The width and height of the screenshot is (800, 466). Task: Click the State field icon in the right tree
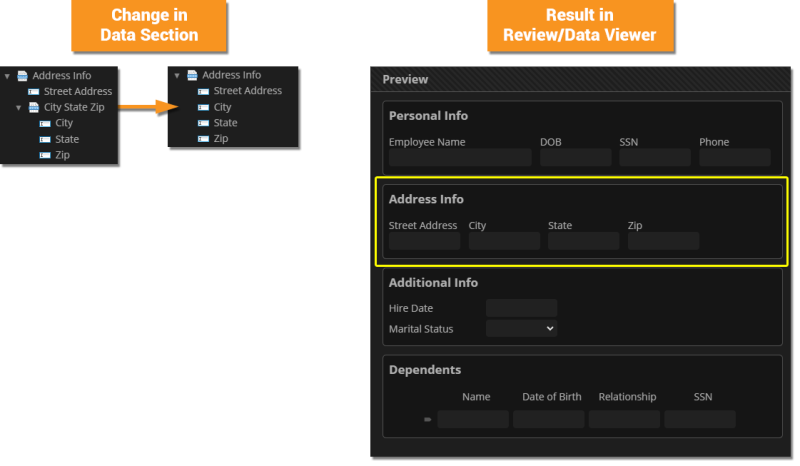point(204,123)
